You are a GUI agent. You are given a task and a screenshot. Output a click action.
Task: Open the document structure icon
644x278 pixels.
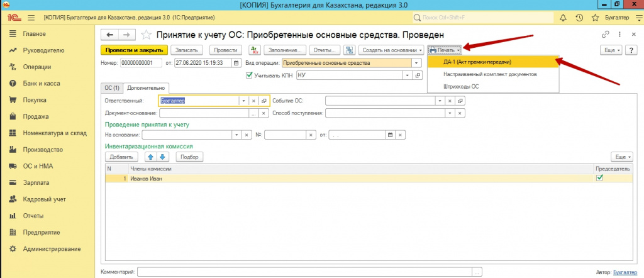350,50
